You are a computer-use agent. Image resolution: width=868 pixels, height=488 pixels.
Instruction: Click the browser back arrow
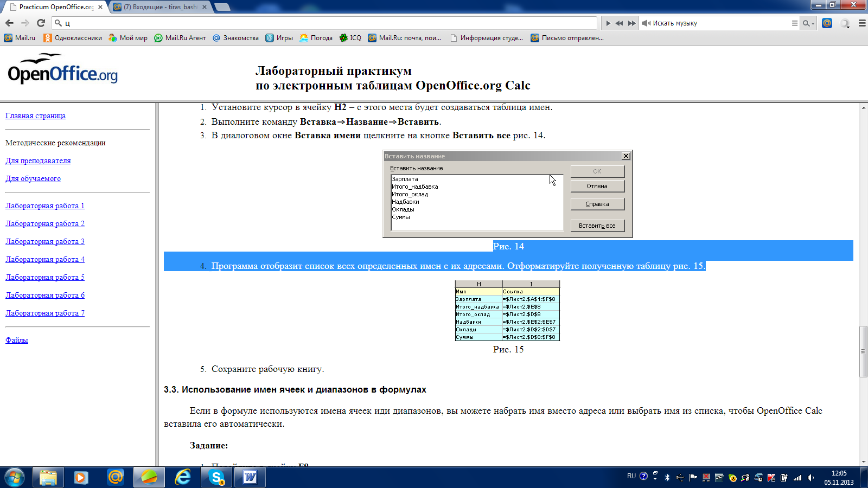(x=9, y=23)
